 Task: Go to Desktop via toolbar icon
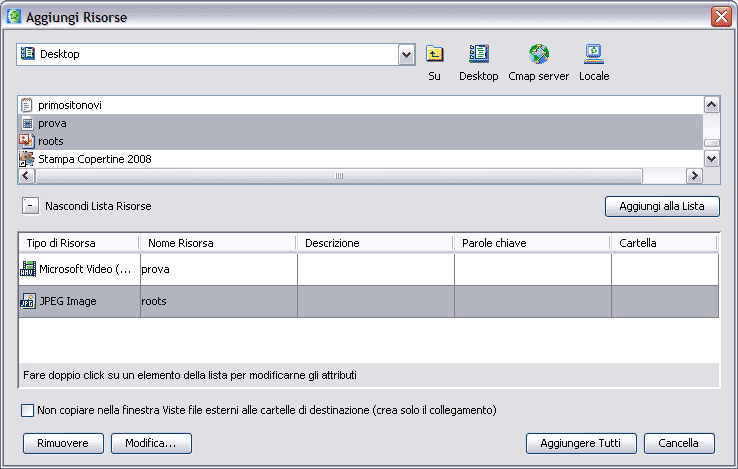coord(479,55)
